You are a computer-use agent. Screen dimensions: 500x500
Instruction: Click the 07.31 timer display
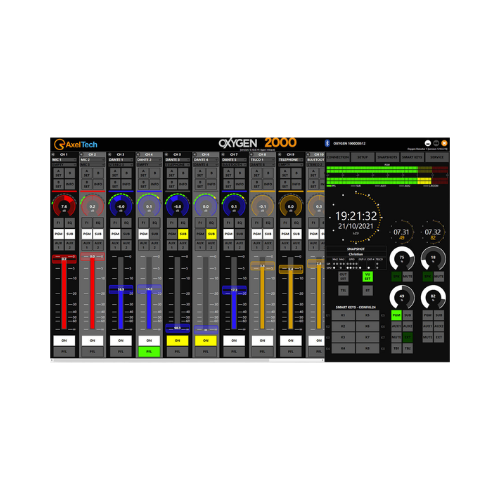coord(401,232)
